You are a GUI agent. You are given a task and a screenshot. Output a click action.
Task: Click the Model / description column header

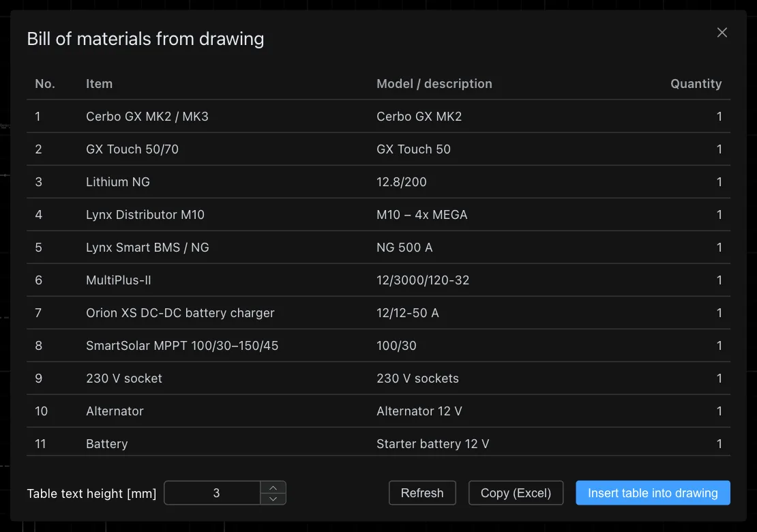coord(434,83)
